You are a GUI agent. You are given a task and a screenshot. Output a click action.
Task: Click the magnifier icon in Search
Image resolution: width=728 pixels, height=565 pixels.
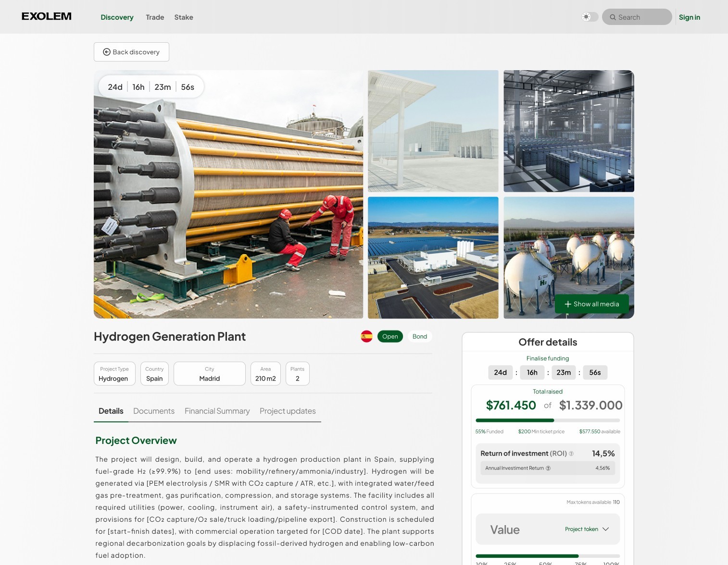click(613, 17)
